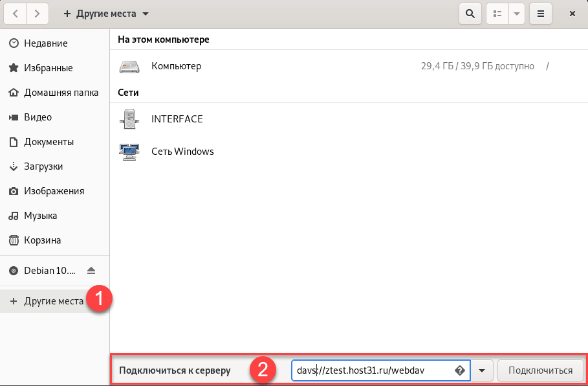Open Корзина in the sidebar
Image resolution: width=588 pixels, height=386 pixels.
55,240
